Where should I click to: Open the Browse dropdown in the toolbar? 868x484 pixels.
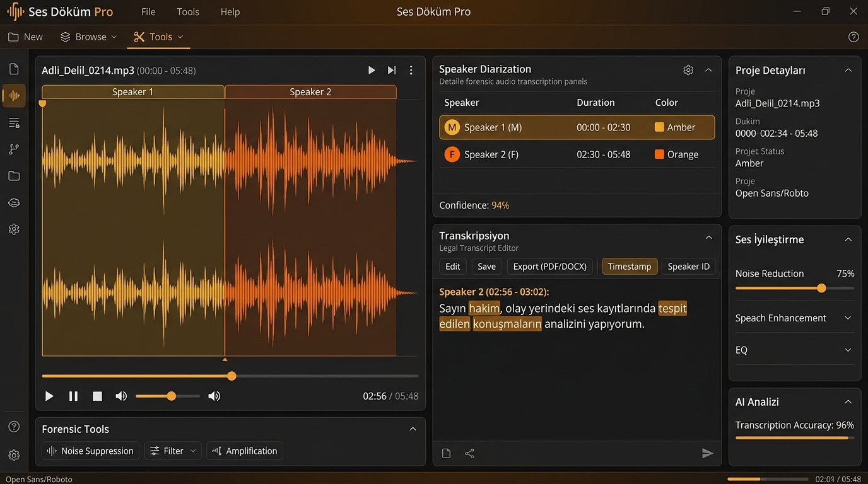pyautogui.click(x=89, y=37)
